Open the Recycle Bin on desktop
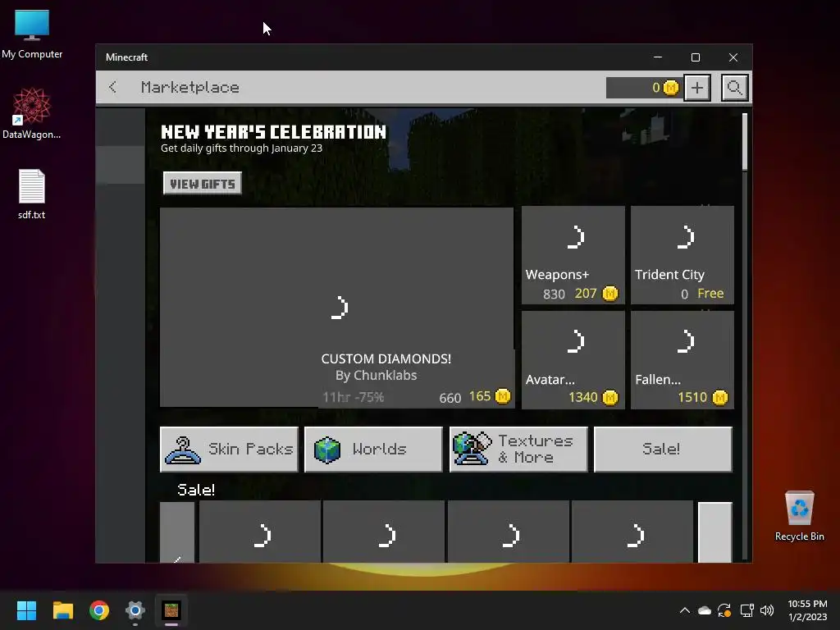 [x=799, y=516]
